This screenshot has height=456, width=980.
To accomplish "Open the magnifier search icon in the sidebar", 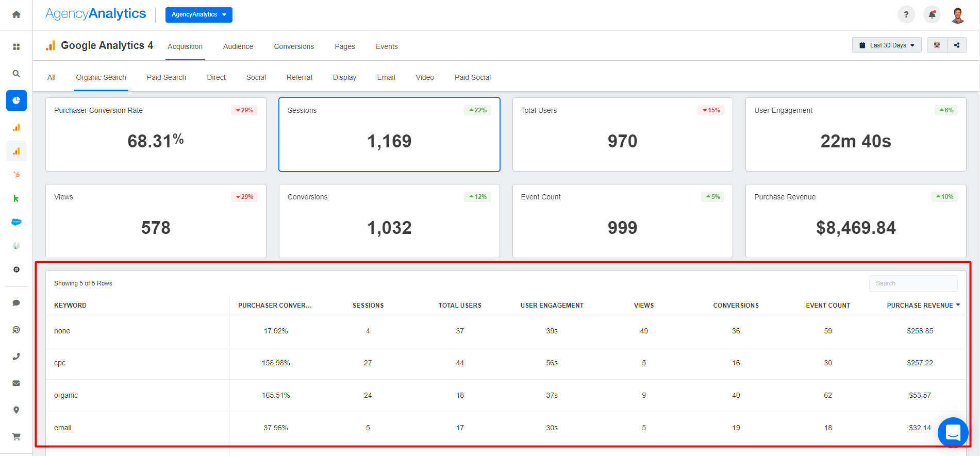I will pyautogui.click(x=16, y=74).
